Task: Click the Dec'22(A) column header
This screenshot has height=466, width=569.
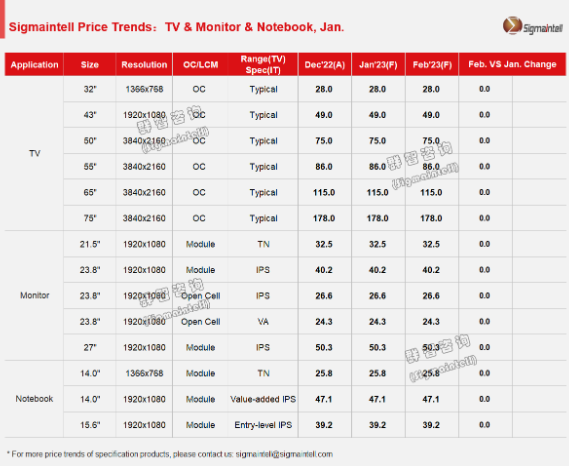Action: [x=325, y=65]
